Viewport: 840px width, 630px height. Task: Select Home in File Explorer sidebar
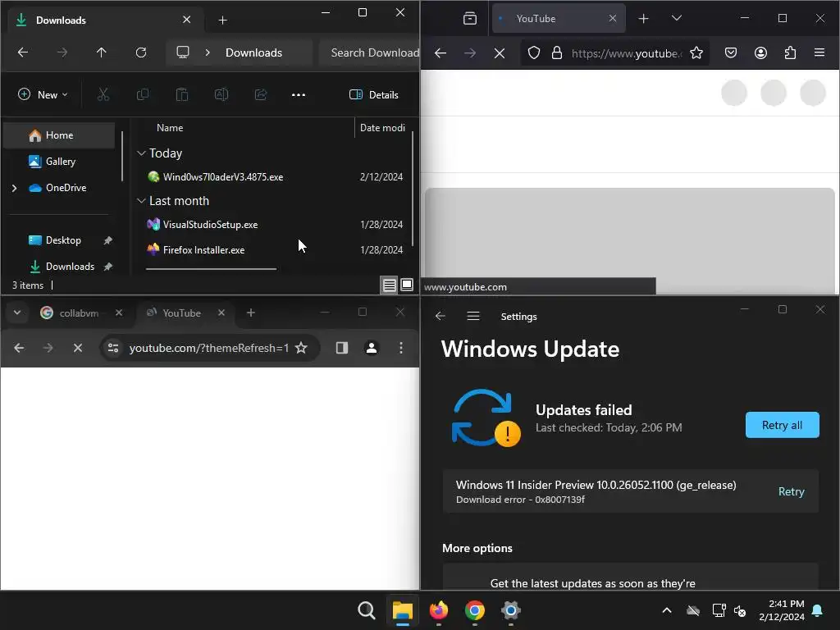[x=59, y=135]
